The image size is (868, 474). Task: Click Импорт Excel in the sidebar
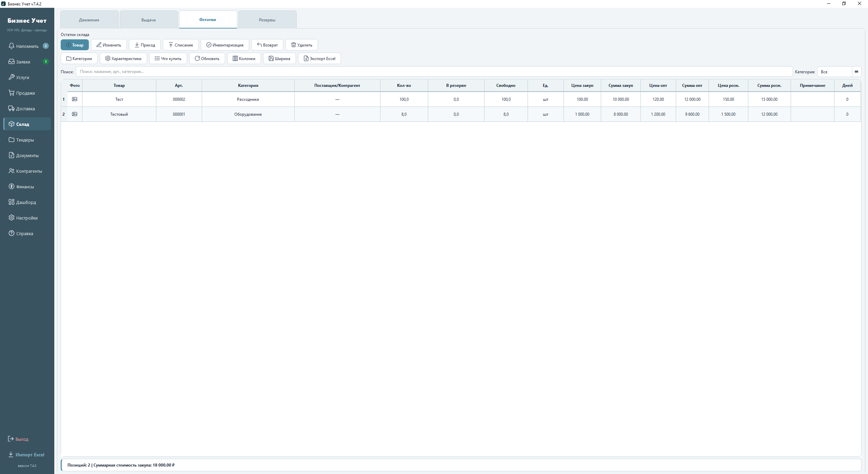coord(26,455)
